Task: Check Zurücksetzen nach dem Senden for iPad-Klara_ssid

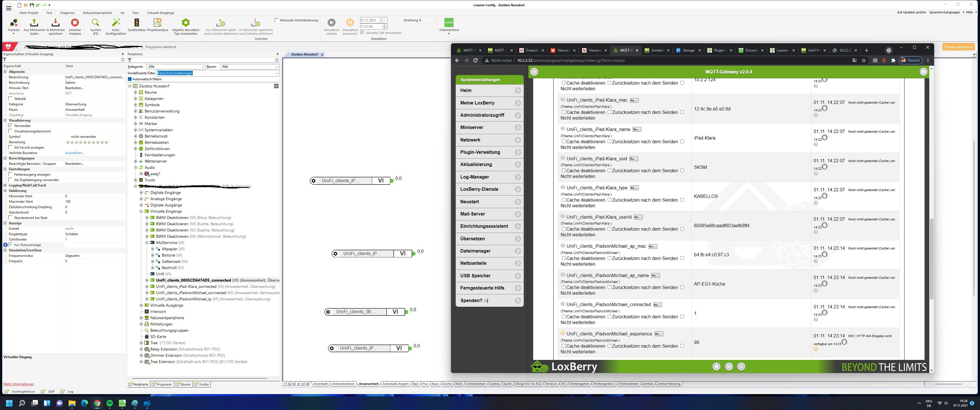Action: point(609,170)
